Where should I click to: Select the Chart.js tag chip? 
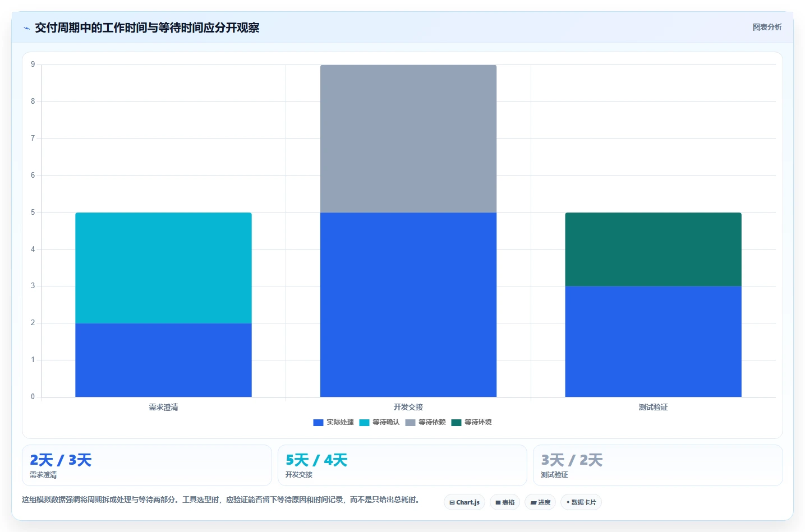pyautogui.click(x=464, y=502)
